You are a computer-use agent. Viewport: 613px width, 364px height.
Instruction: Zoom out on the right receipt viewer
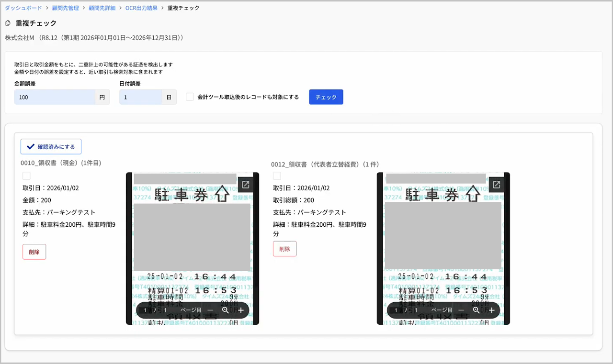point(461,310)
